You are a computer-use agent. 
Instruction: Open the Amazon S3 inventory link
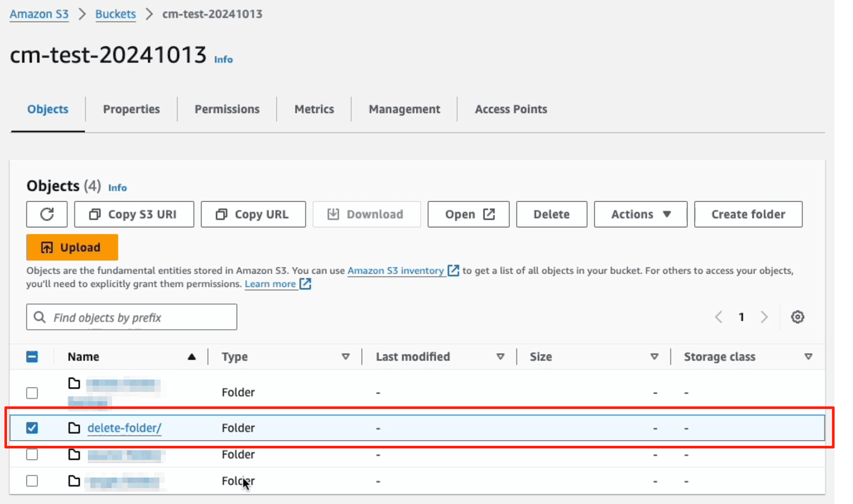395,270
